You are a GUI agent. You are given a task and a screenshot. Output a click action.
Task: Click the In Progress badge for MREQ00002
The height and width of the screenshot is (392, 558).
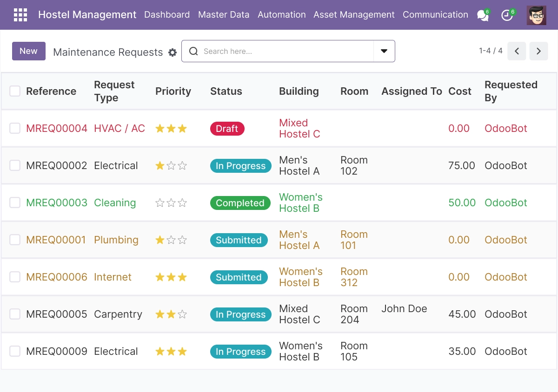tap(241, 166)
